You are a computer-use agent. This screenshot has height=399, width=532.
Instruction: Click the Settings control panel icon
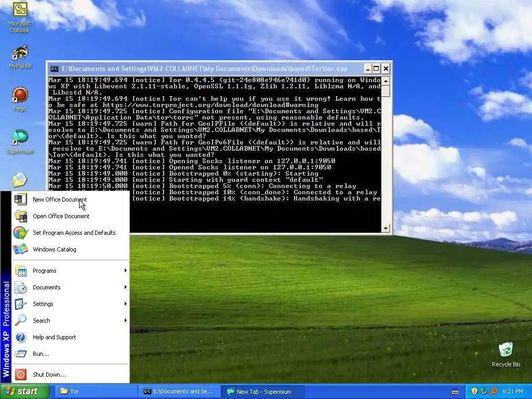[21, 304]
